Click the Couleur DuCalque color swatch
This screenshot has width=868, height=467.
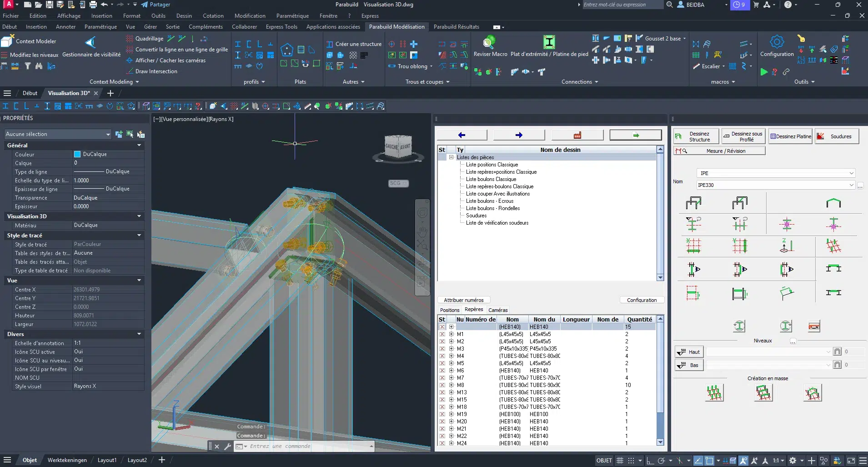77,154
